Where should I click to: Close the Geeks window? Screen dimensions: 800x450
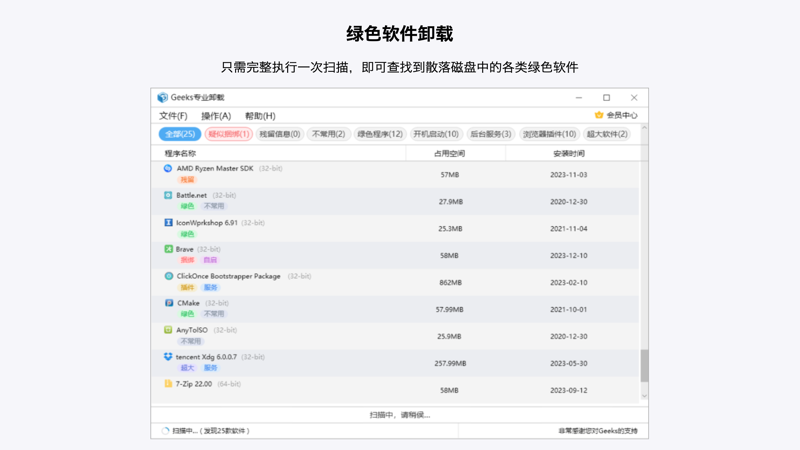tap(634, 97)
